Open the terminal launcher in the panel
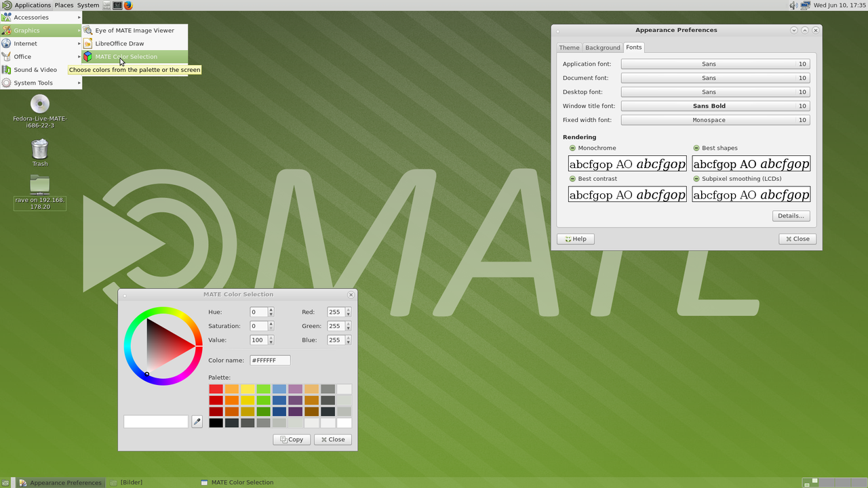 [117, 5]
